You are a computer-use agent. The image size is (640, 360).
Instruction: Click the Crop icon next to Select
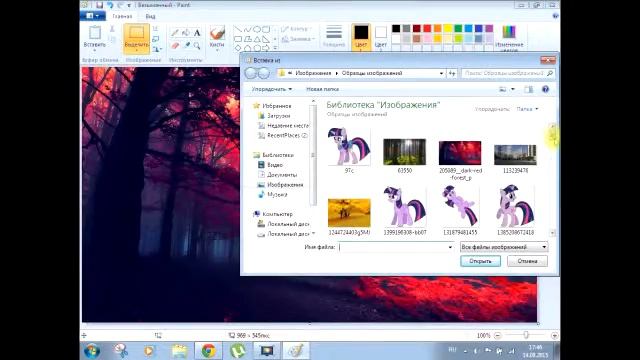coord(156,29)
